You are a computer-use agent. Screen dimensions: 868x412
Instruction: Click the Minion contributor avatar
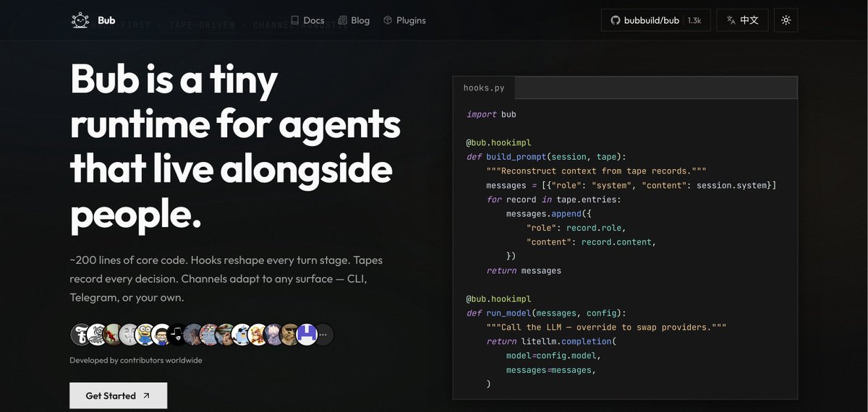click(x=145, y=334)
